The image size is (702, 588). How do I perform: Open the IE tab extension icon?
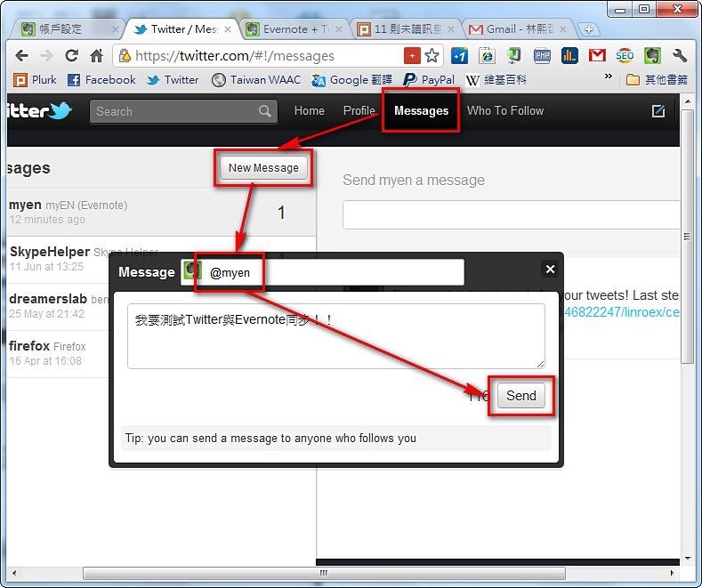487,55
